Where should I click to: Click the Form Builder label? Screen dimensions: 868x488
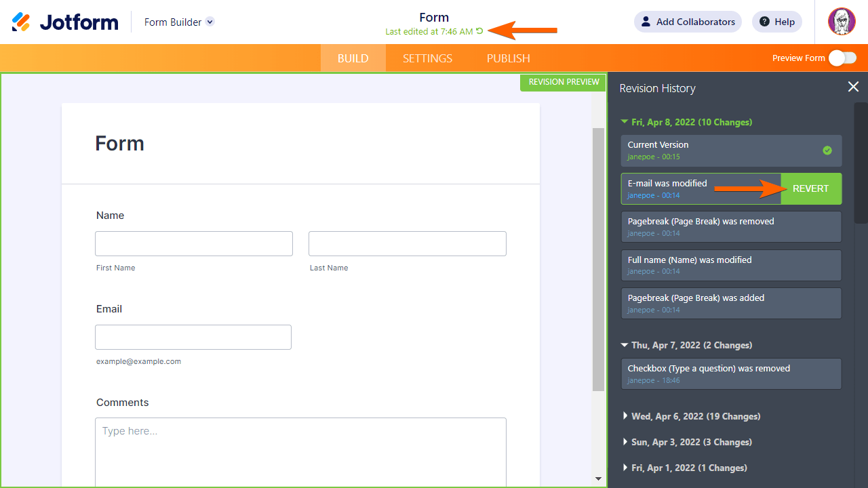[173, 22]
